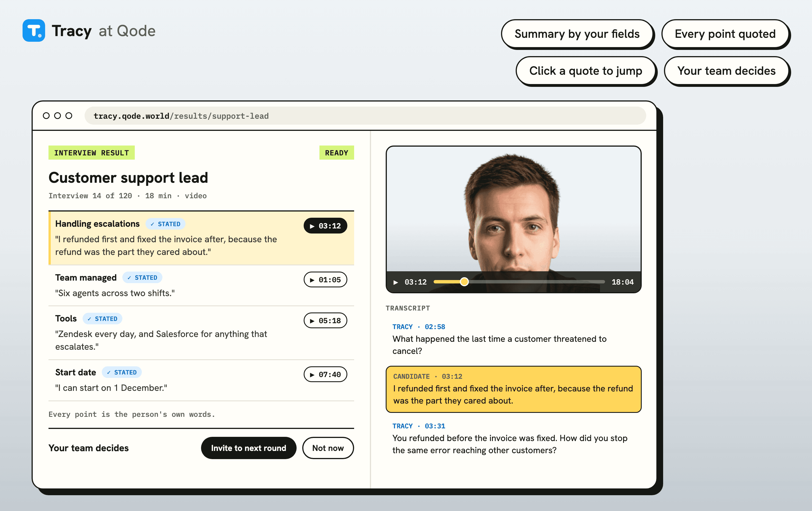Select the Summary by your fields pill
The height and width of the screenshot is (511, 812).
577,34
